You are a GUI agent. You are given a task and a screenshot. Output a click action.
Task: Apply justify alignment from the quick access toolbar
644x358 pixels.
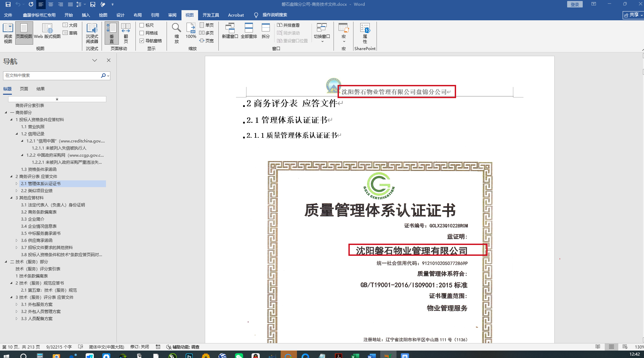pos(70,4)
